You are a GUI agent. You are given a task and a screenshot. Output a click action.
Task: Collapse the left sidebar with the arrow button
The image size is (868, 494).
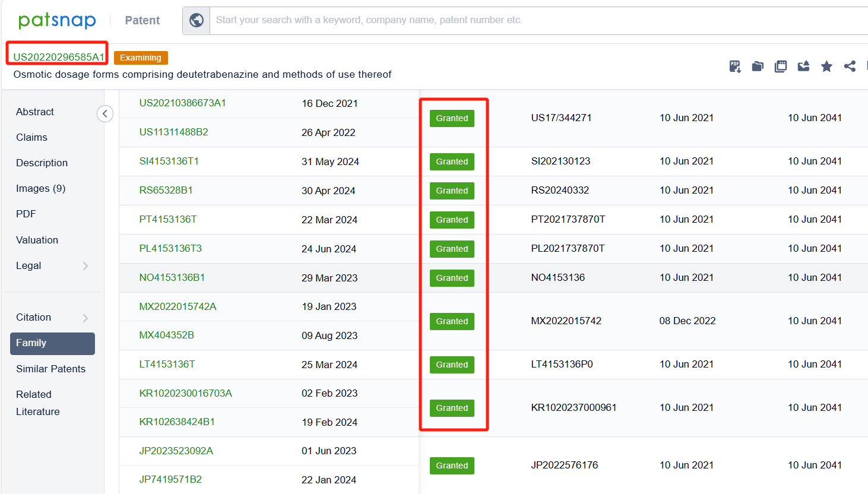point(105,113)
